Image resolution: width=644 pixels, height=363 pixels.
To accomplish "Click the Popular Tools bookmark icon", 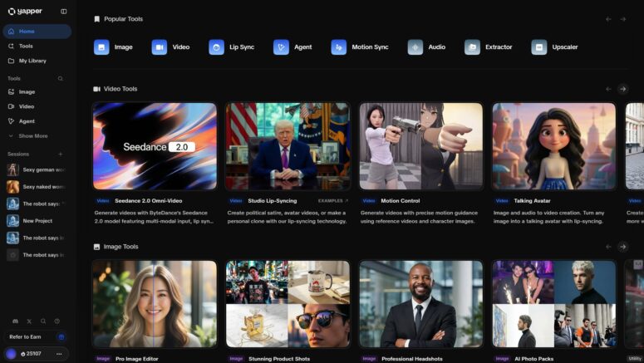I will 97,19.
